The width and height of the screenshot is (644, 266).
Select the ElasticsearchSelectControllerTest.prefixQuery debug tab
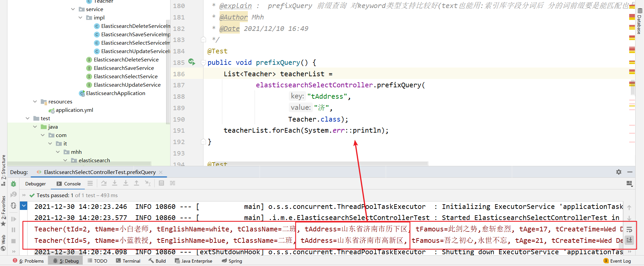pos(100,172)
